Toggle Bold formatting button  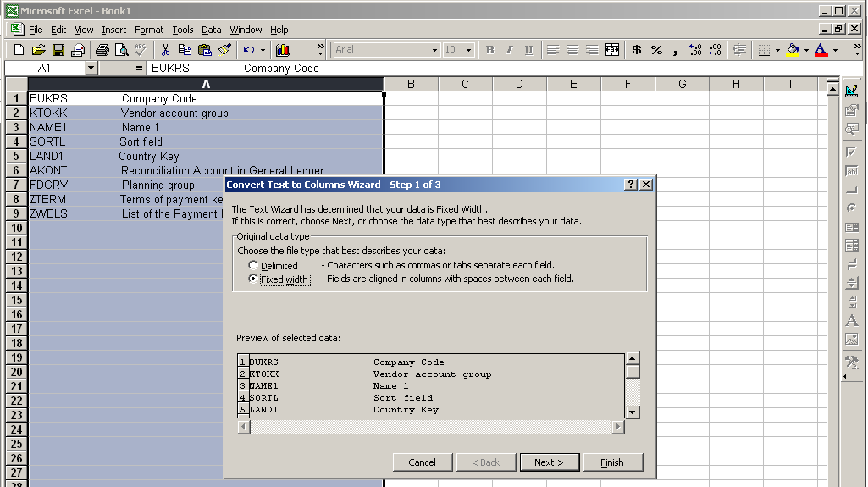489,50
